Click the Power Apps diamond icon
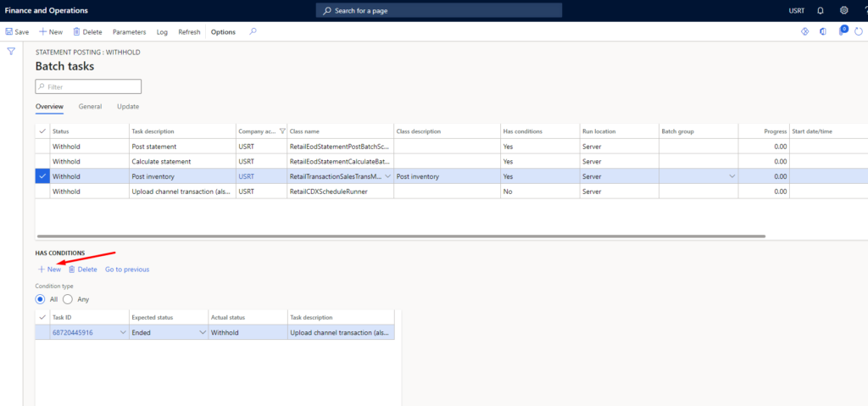The image size is (868, 406). click(x=805, y=31)
